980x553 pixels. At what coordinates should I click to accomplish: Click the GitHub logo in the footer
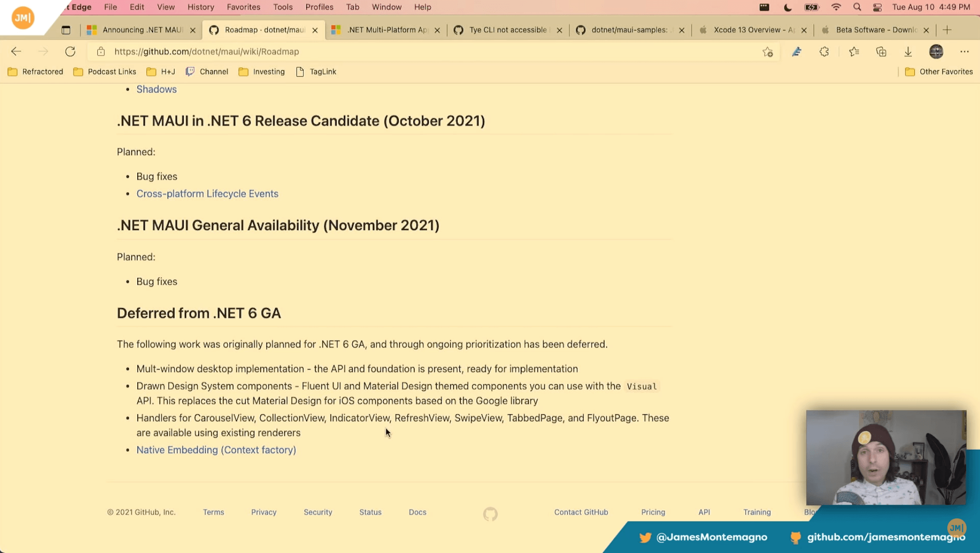coord(490,514)
